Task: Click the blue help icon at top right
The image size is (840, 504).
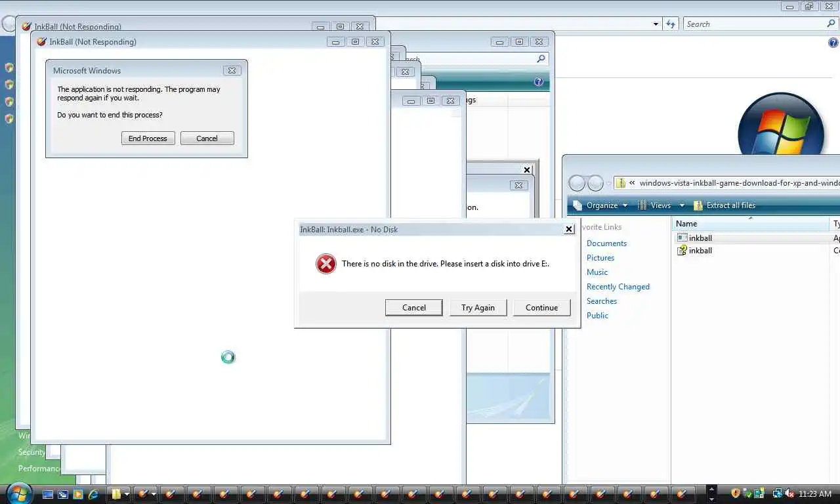Action: point(833,43)
